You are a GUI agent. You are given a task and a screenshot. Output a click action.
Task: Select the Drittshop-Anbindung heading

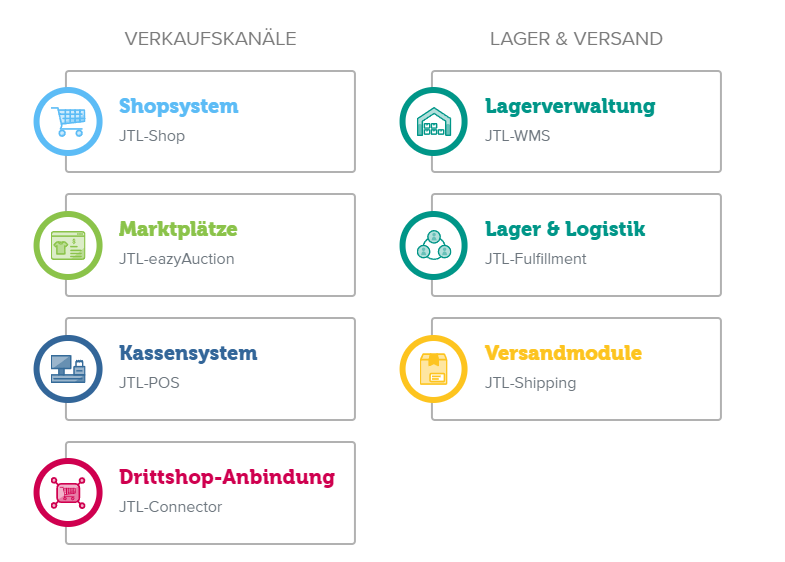(227, 477)
